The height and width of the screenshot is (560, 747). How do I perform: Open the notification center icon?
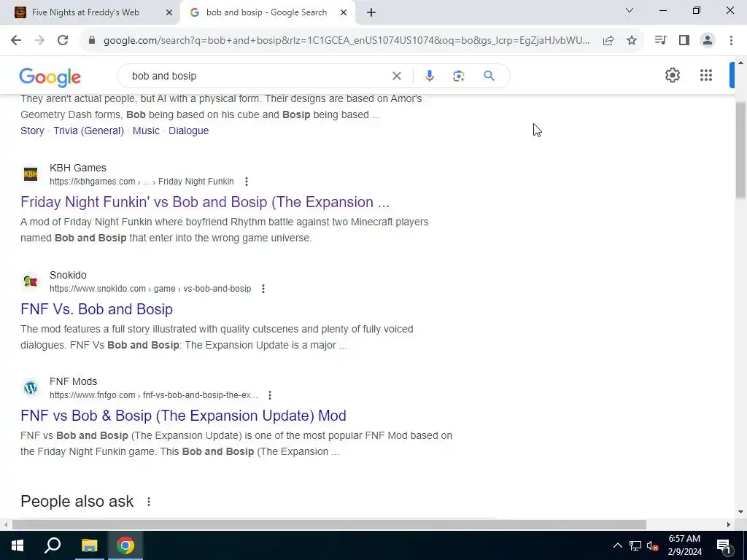[x=724, y=545]
